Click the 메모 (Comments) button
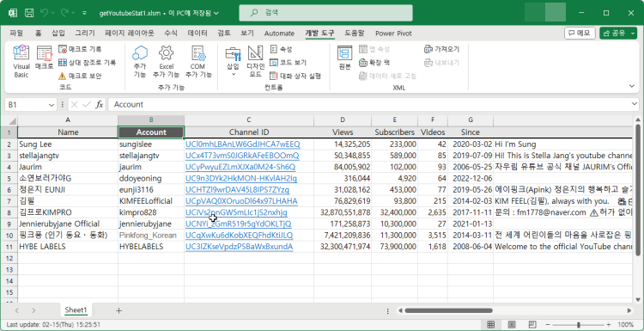 (x=580, y=33)
